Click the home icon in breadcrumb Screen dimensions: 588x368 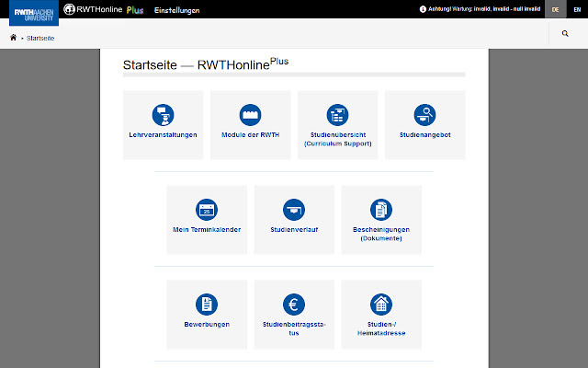(13, 38)
